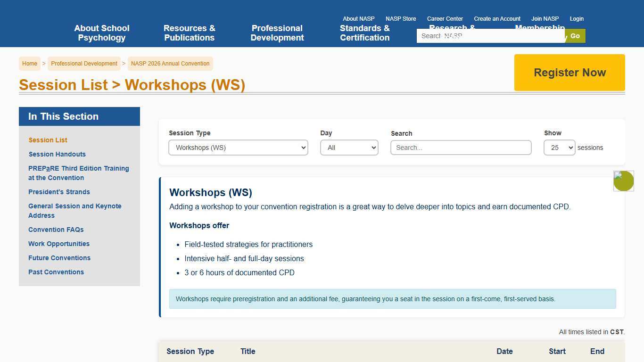Click Create an Account
The height and width of the screenshot is (362, 644).
pyautogui.click(x=496, y=19)
